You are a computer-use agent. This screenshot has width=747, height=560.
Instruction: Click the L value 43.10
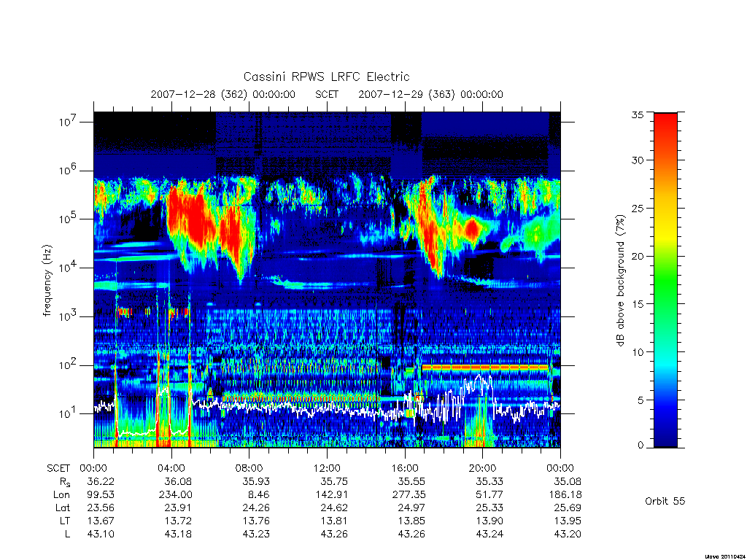[x=101, y=534]
